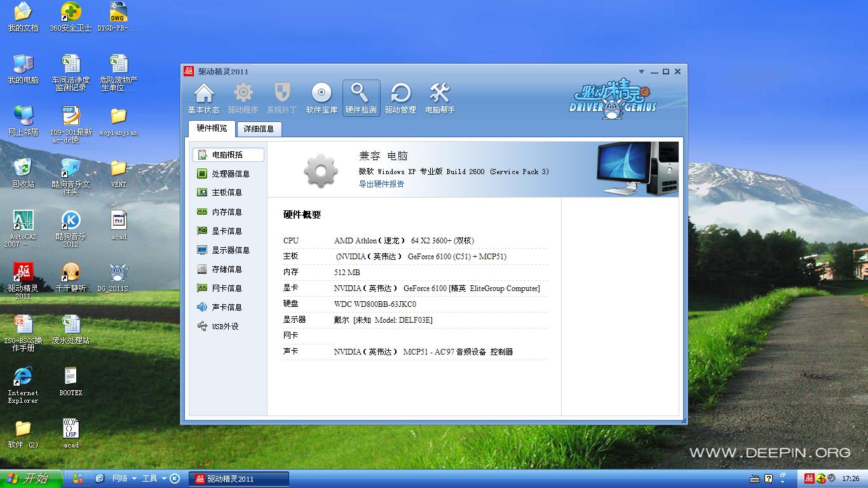
Task: Click the AMD Athlon CPU value
Action: pyautogui.click(x=404, y=241)
